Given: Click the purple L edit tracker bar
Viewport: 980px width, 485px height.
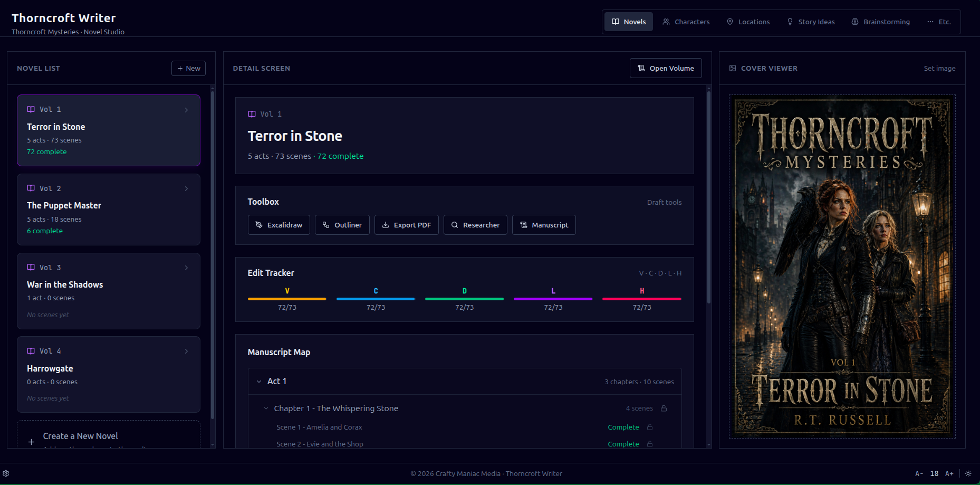Looking at the screenshot, I should pos(553,299).
